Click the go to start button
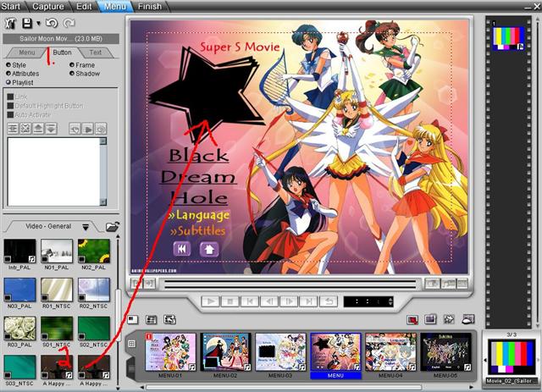The height and width of the screenshot is (392, 542). (x=250, y=301)
